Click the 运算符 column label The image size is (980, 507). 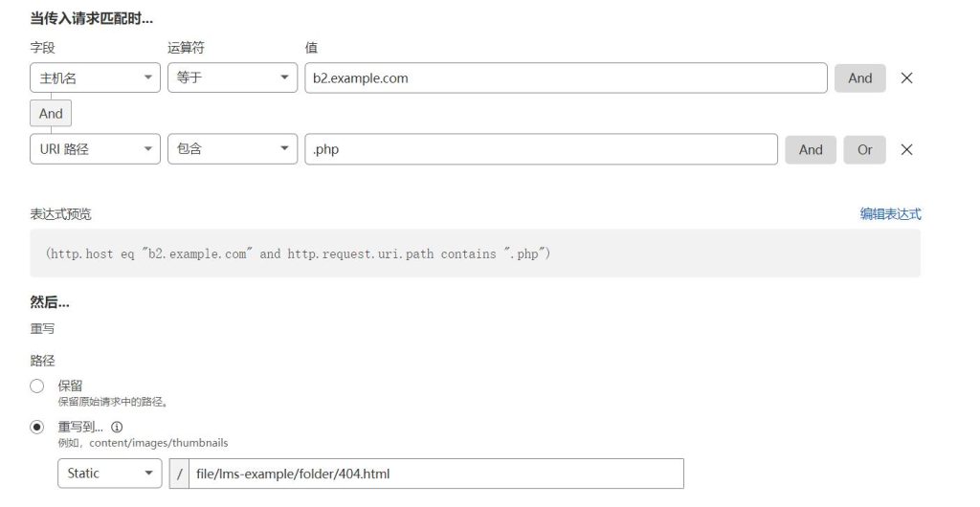[x=186, y=48]
